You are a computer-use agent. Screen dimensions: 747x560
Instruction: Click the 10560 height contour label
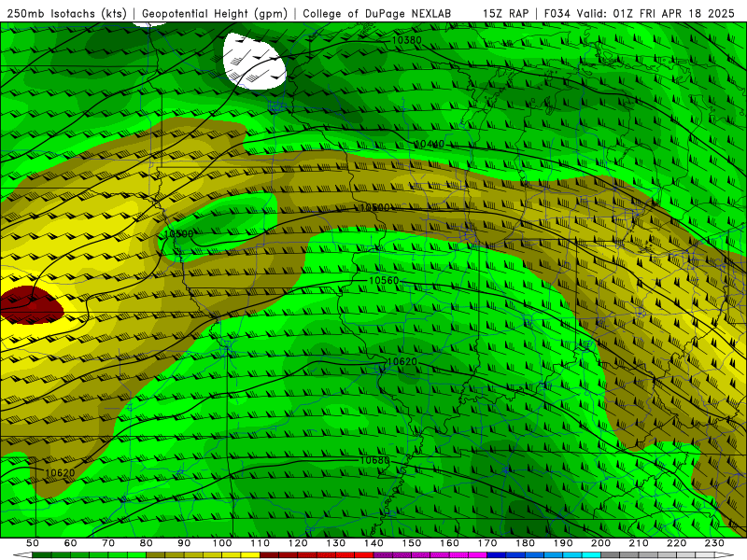[384, 281]
